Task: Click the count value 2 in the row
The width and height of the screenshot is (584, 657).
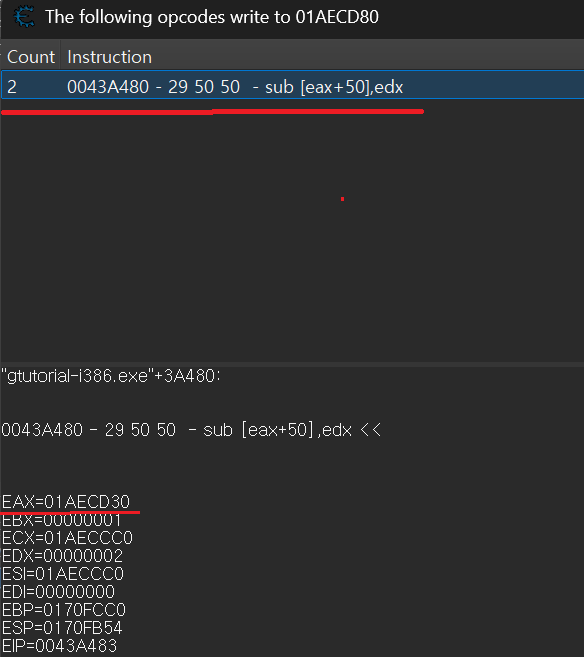Action: 12,87
